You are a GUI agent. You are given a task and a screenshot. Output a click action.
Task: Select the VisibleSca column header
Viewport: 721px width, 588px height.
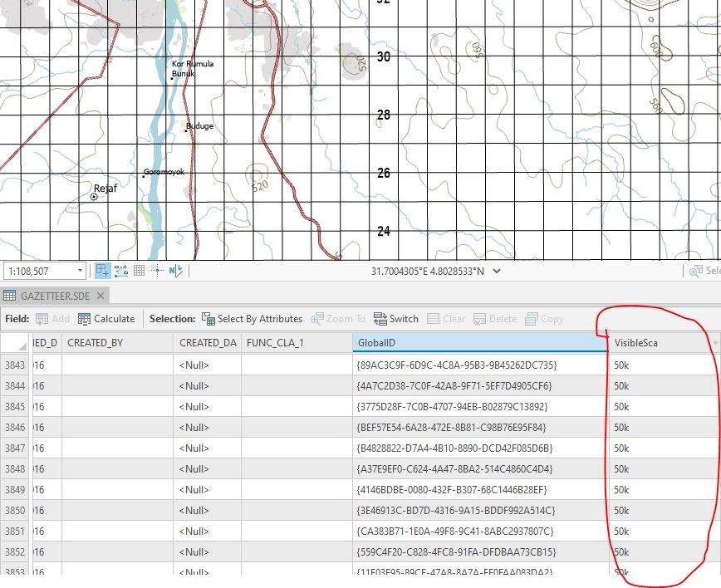(x=664, y=343)
